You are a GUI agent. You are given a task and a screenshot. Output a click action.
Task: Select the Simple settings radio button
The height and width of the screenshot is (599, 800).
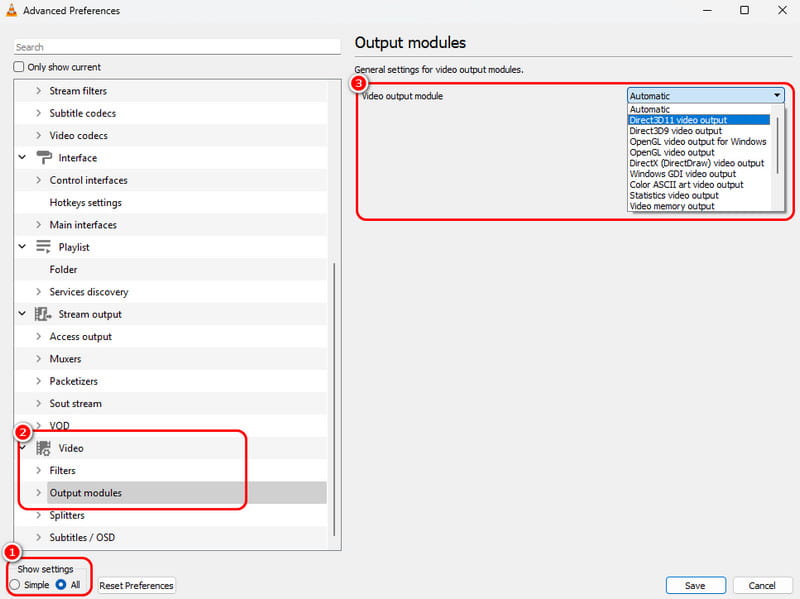point(15,585)
